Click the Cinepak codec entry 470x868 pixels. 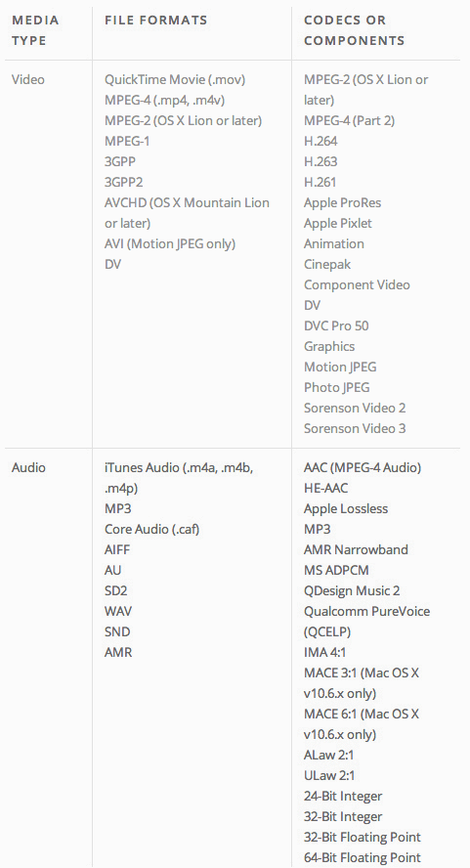[327, 264]
